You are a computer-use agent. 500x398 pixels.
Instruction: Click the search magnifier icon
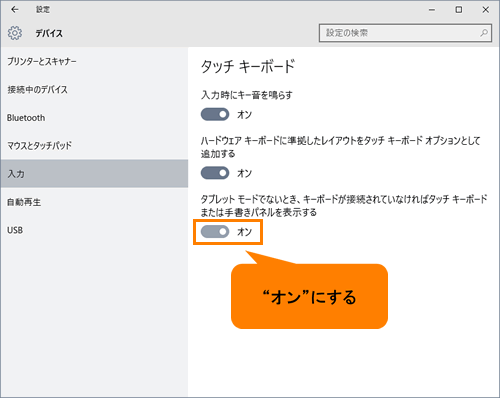tap(484, 33)
